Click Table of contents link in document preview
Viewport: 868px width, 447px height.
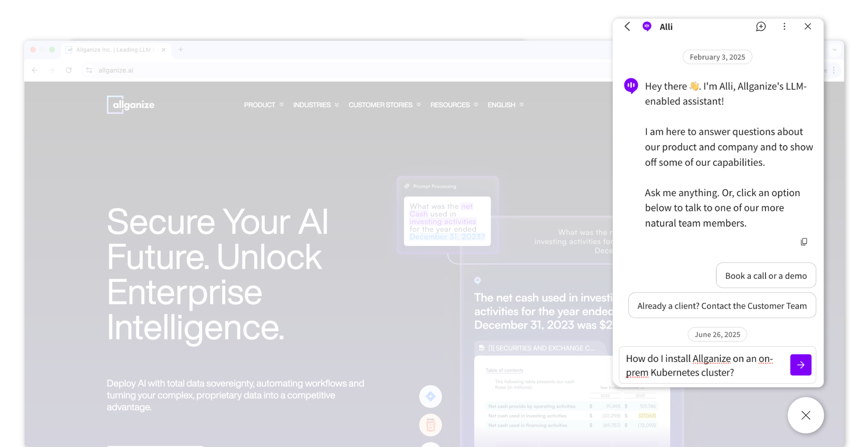coord(504,370)
